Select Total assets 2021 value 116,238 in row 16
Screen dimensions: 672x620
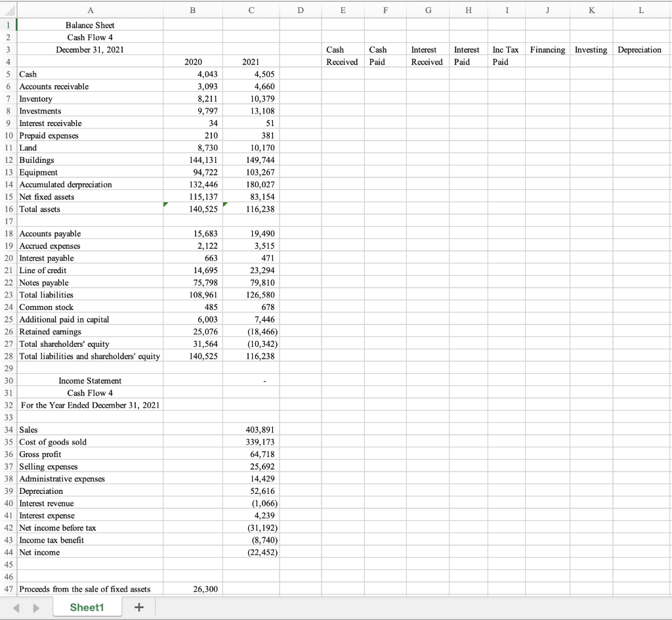pos(251,209)
